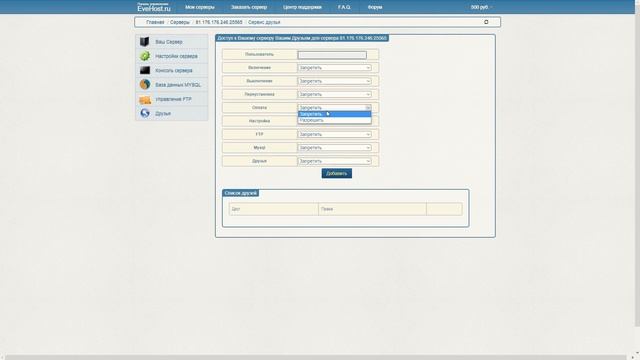Open Мои серверы in top navigation
This screenshot has width=640, height=360.
[x=200, y=7]
